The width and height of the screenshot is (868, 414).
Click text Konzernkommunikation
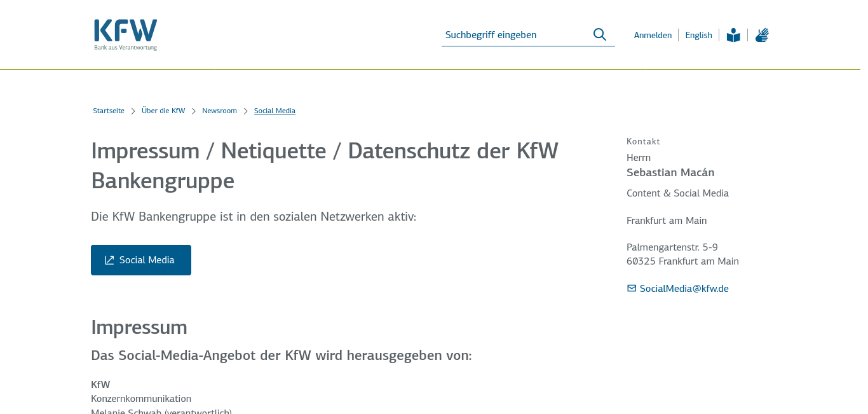pos(141,399)
